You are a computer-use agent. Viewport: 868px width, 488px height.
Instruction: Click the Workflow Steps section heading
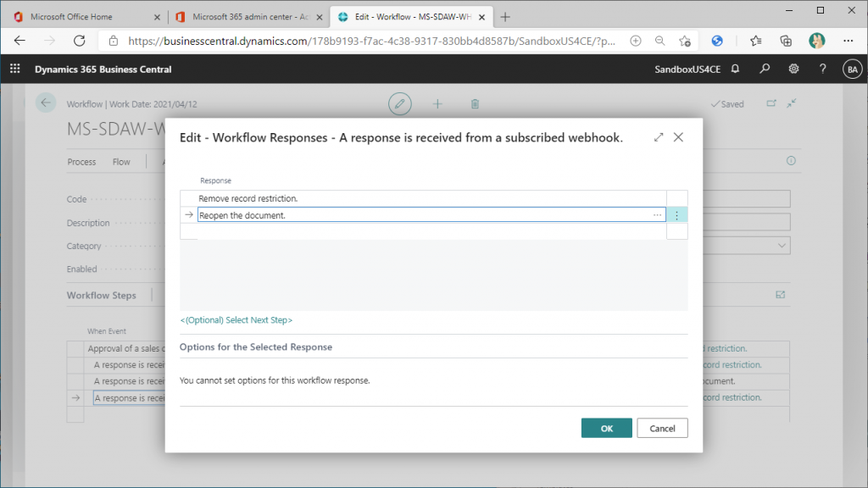pyautogui.click(x=102, y=295)
